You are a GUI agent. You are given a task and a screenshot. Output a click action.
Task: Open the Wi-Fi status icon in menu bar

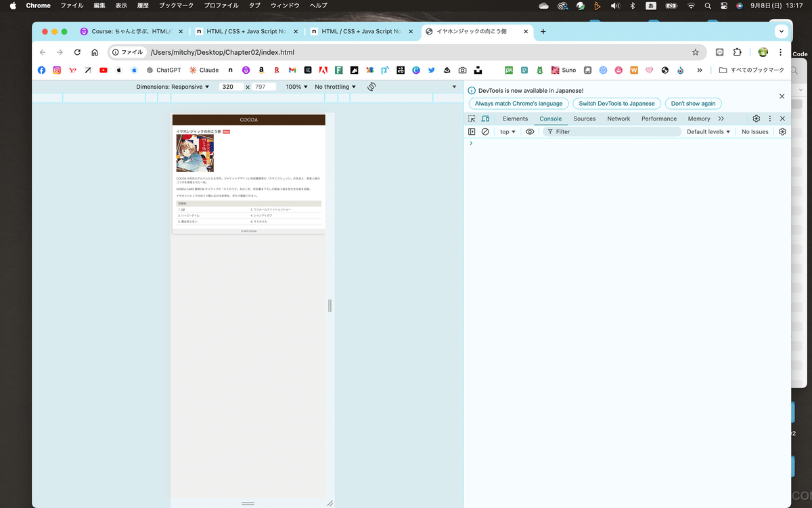point(691,5)
